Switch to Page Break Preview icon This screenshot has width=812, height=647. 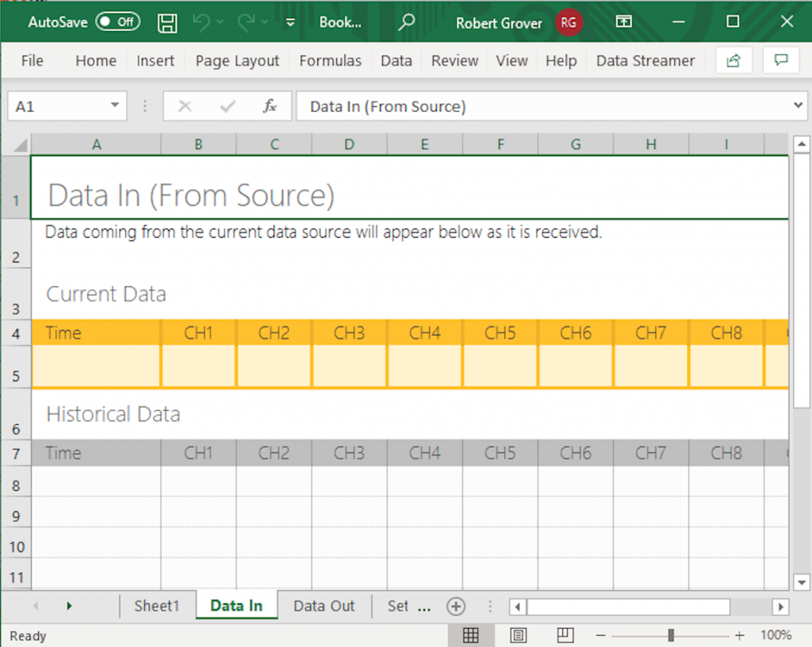(x=565, y=634)
